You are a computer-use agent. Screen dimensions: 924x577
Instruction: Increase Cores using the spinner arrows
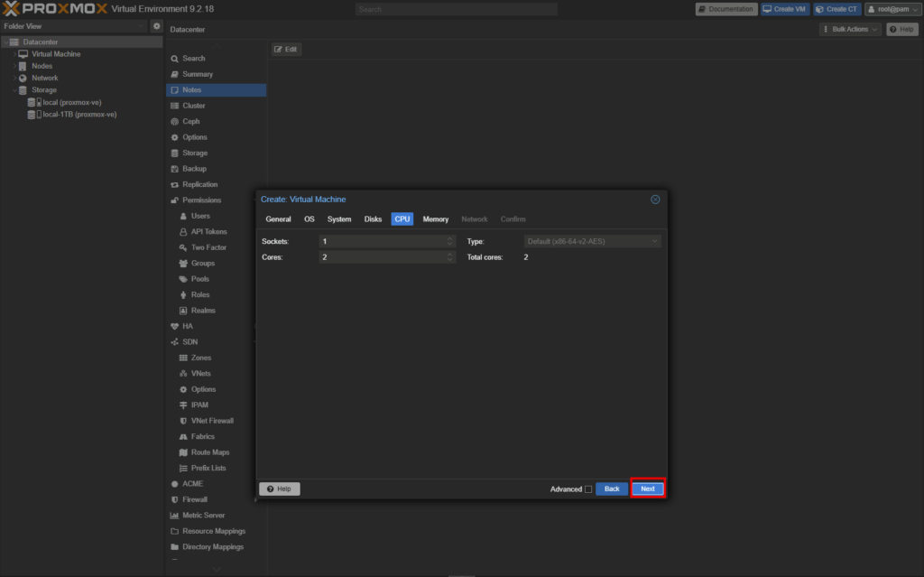pyautogui.click(x=449, y=255)
